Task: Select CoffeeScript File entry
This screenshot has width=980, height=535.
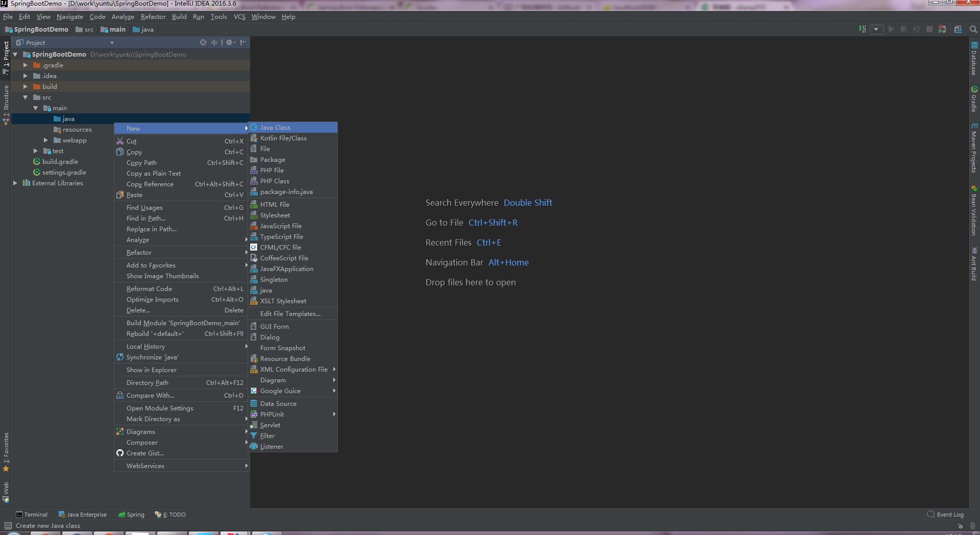Action: tap(293, 258)
